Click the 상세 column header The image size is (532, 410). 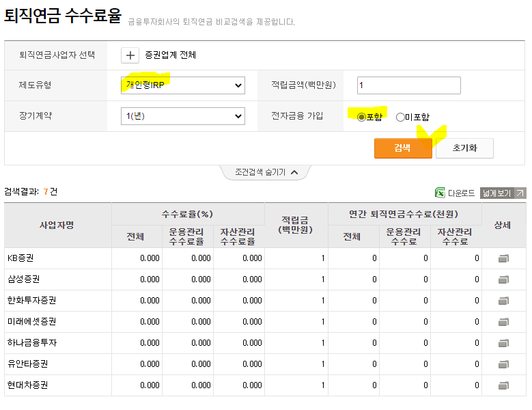[503, 225]
